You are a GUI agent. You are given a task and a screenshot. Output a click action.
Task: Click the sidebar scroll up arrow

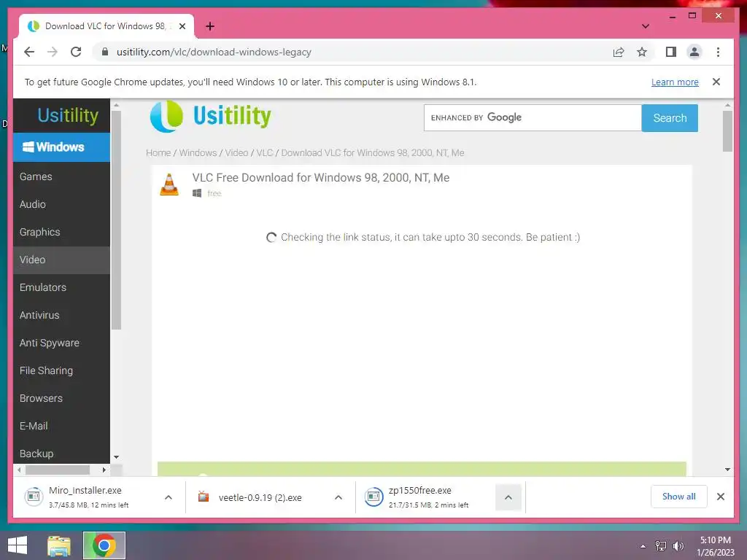click(116, 105)
